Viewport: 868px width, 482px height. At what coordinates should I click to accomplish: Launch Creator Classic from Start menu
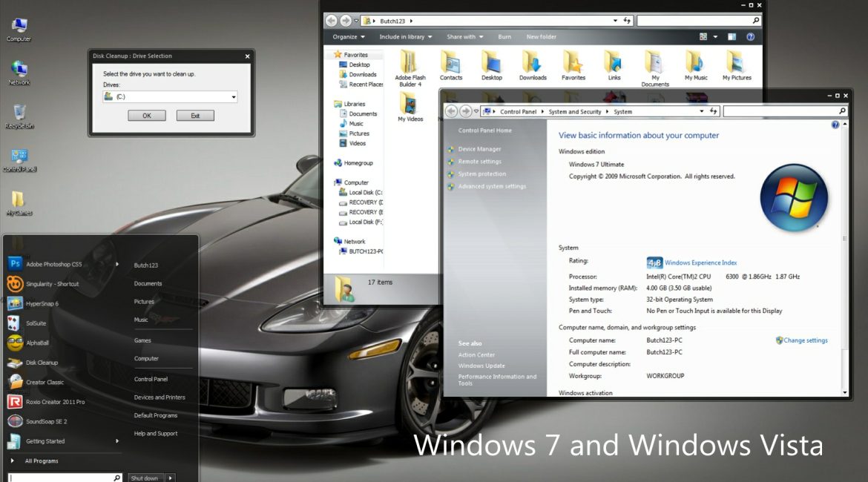click(45, 383)
